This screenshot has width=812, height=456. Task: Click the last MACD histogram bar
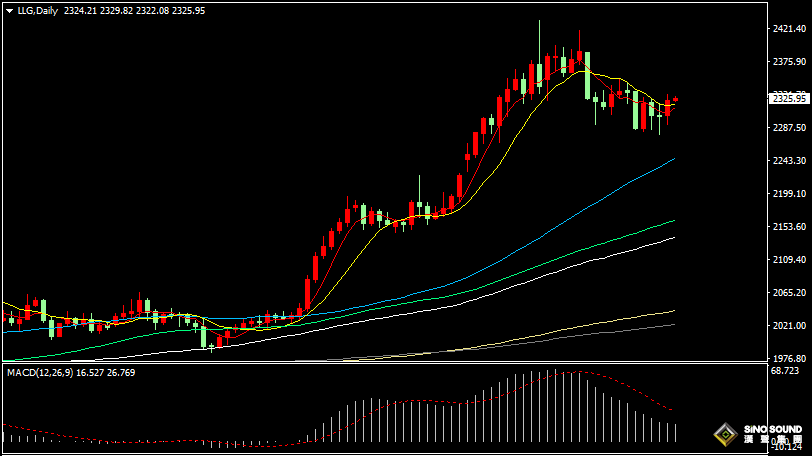(x=676, y=433)
